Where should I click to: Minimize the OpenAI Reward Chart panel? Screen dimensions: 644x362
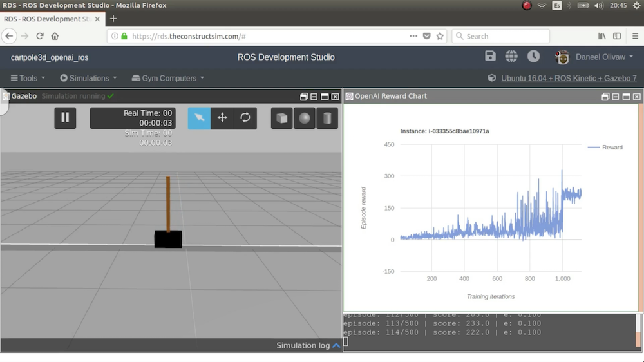coord(615,97)
